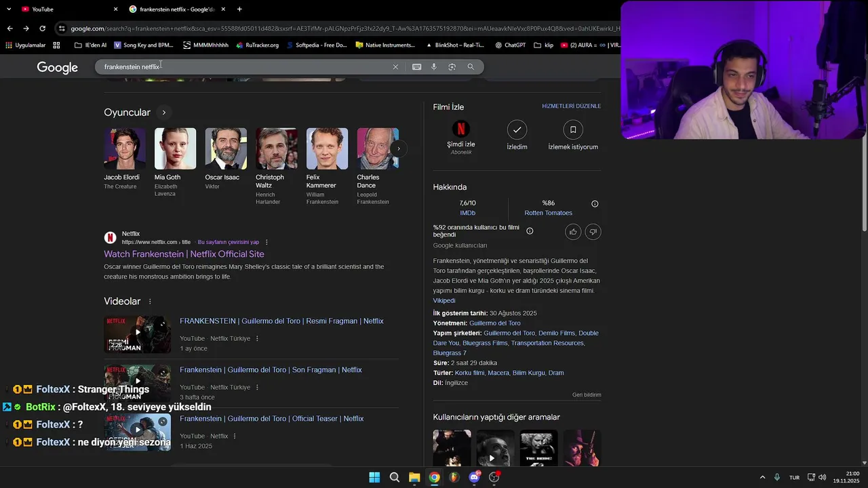The width and height of the screenshot is (868, 488).
Task: Toggle İzlemek istiyorum bookmark button
Action: coord(573,129)
